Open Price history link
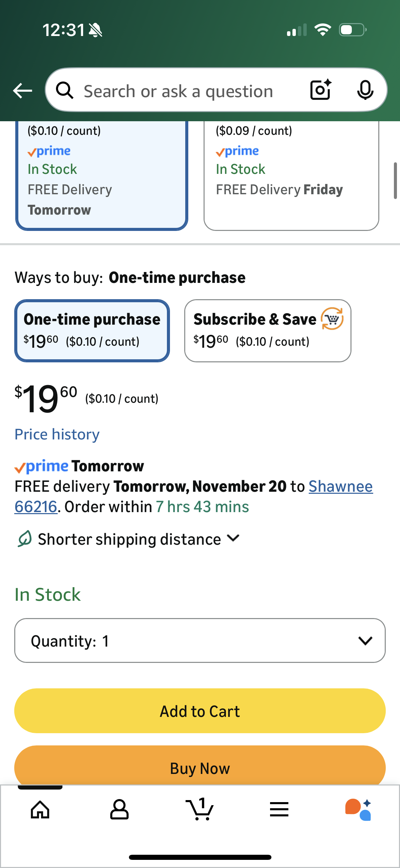400x868 pixels. [57, 434]
